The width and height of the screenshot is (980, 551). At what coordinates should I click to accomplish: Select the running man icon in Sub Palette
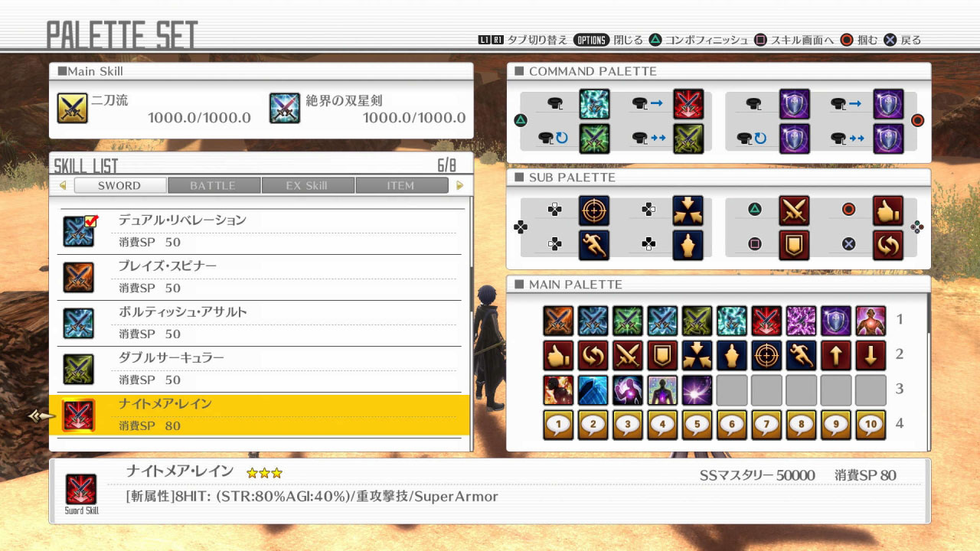point(594,245)
